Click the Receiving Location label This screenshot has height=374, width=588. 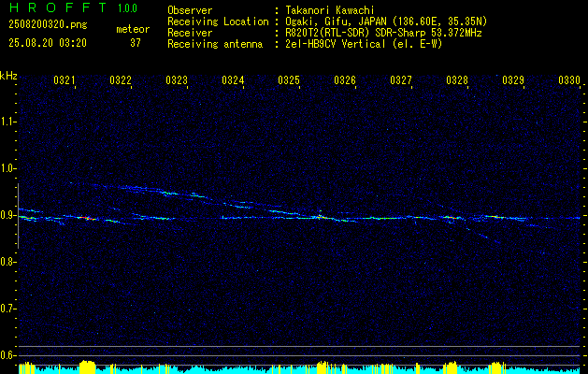218,22
